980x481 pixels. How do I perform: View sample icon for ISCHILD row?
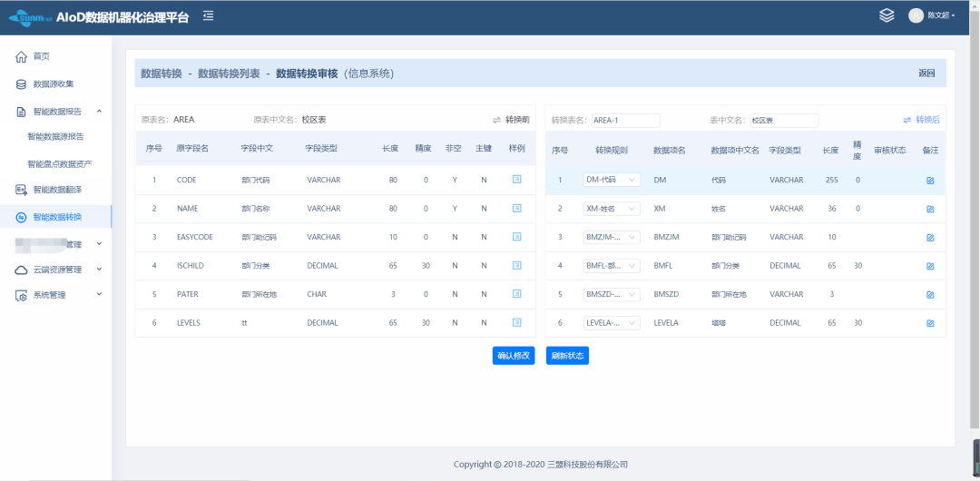[517, 266]
